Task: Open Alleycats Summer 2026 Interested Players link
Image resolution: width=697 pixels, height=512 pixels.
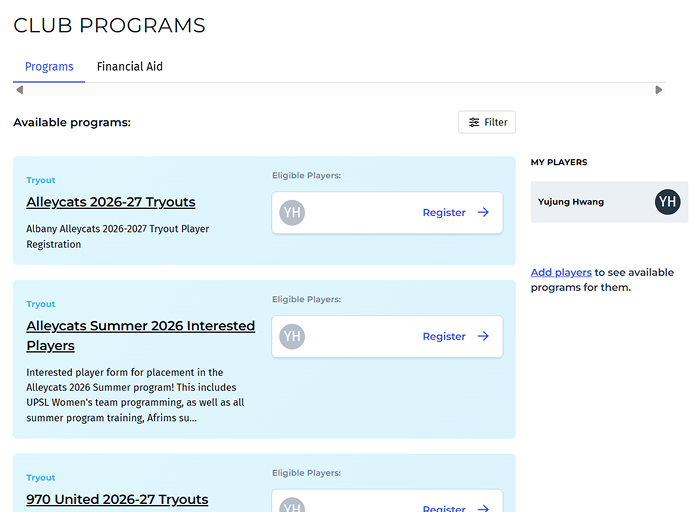Action: point(140,336)
